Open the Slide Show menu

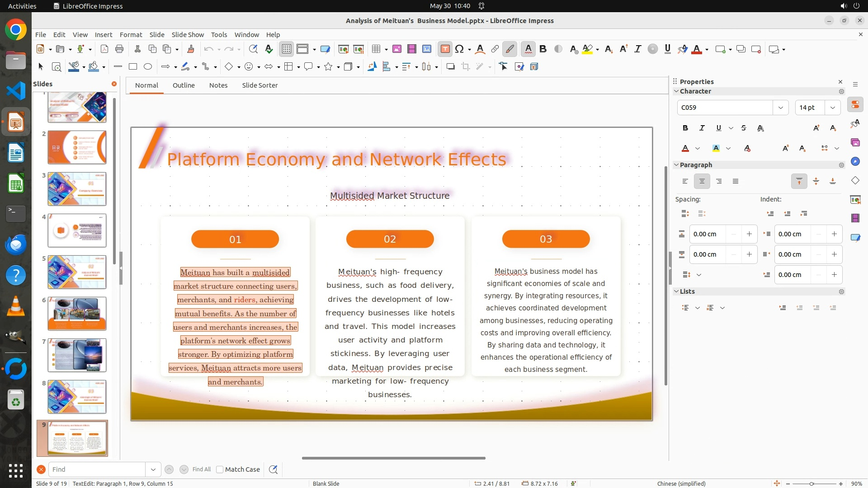point(188,35)
